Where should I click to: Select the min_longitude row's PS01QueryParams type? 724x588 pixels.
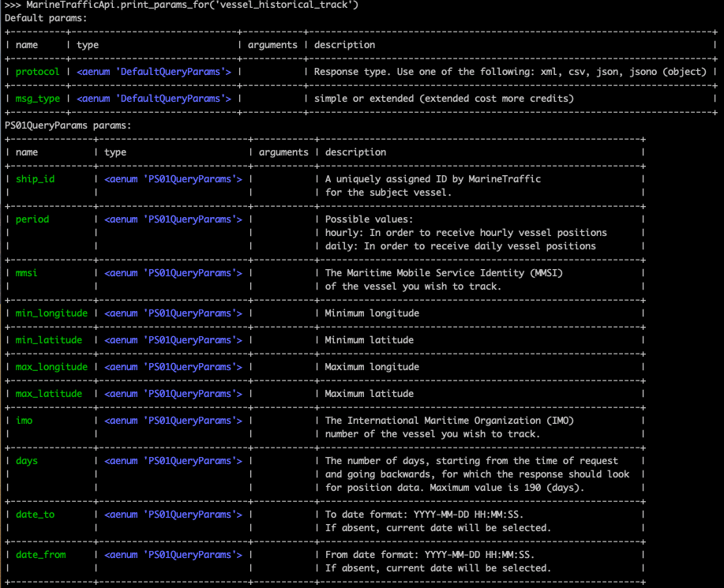coord(173,313)
